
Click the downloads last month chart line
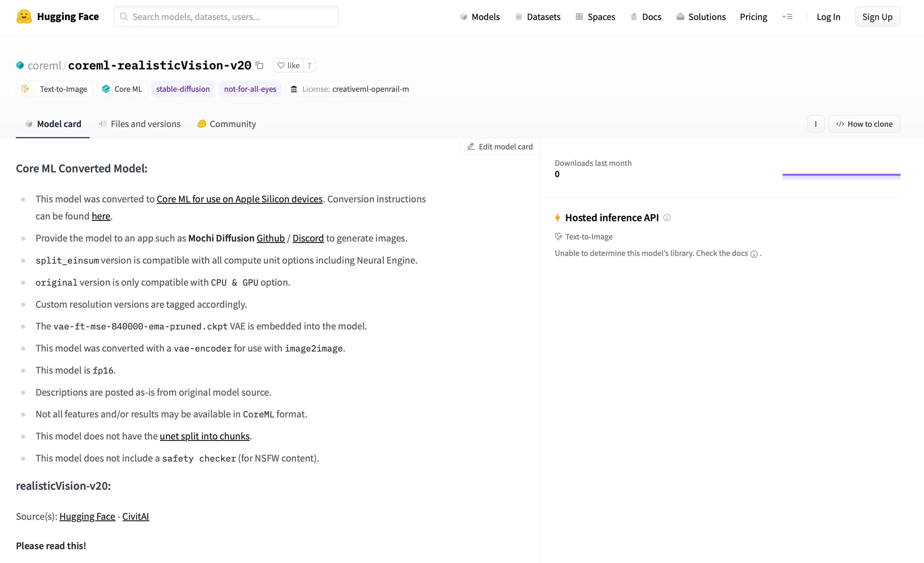pos(841,175)
